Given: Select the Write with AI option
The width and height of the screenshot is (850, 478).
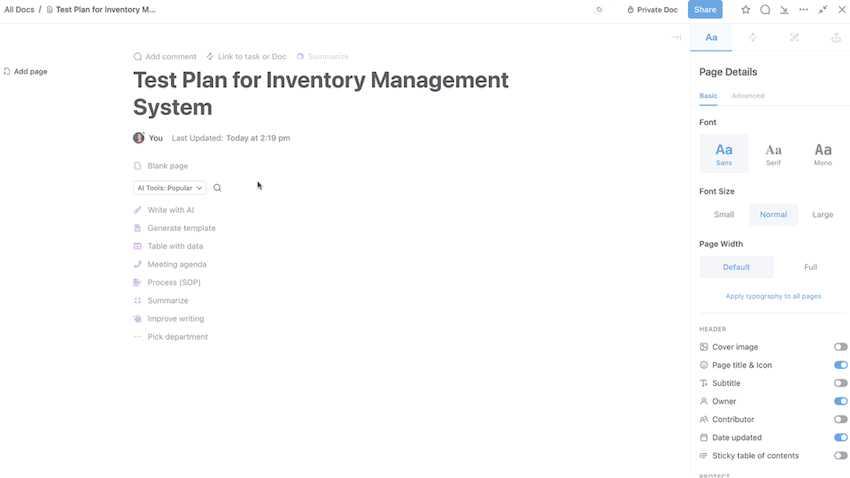Looking at the screenshot, I should pos(170,210).
